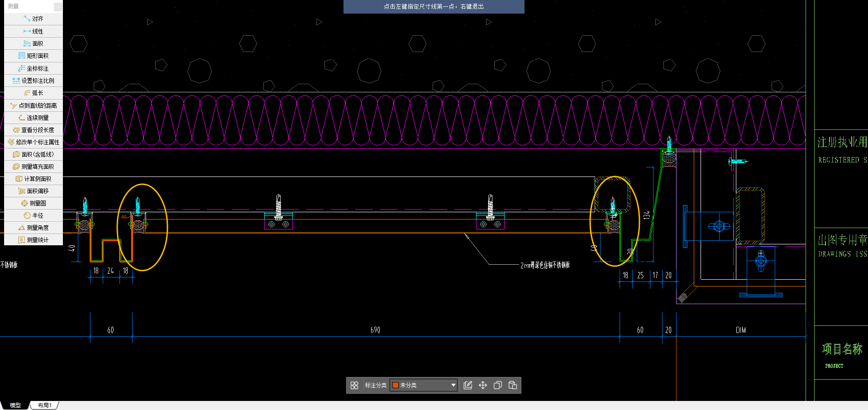Activate the 测量角度 angle measurement tool
The height and width of the screenshot is (410, 868).
click(x=33, y=228)
